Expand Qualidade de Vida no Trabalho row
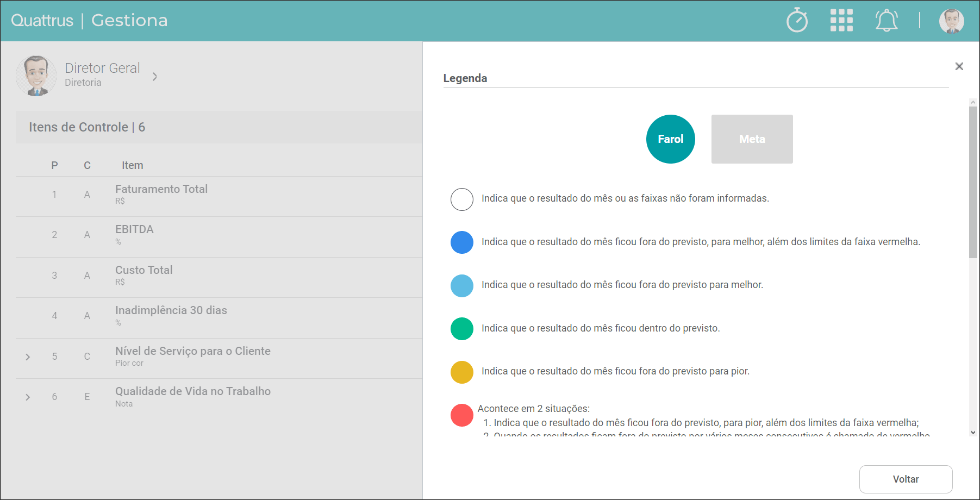 coord(28,397)
